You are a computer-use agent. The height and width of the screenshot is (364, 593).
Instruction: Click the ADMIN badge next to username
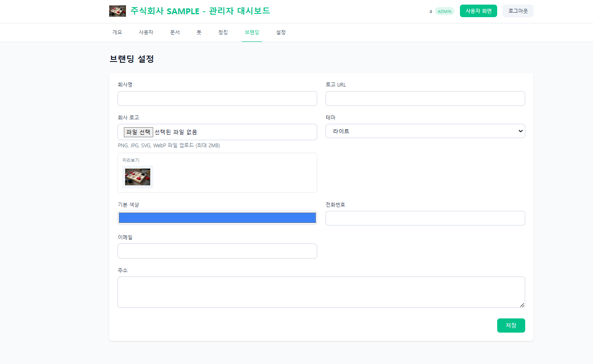coord(444,11)
